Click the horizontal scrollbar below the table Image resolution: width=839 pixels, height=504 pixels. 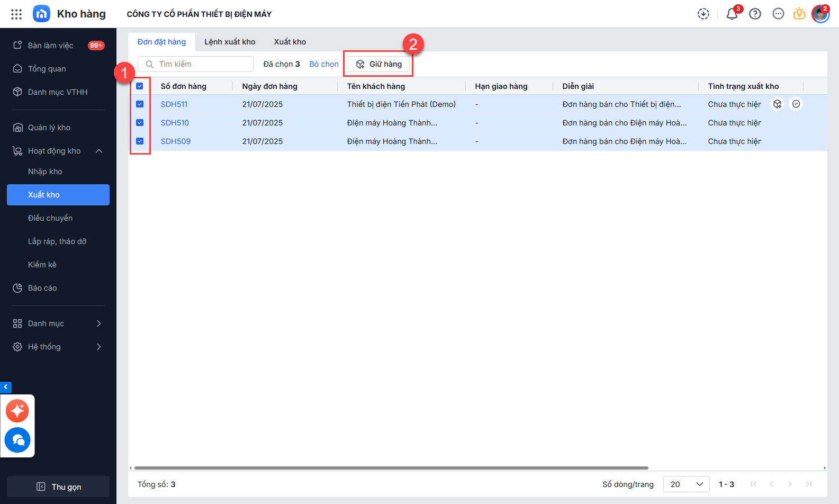tap(391, 468)
